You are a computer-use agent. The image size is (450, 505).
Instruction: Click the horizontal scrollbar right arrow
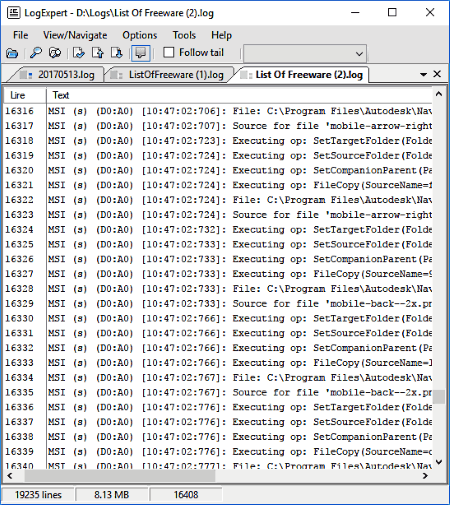point(425,476)
